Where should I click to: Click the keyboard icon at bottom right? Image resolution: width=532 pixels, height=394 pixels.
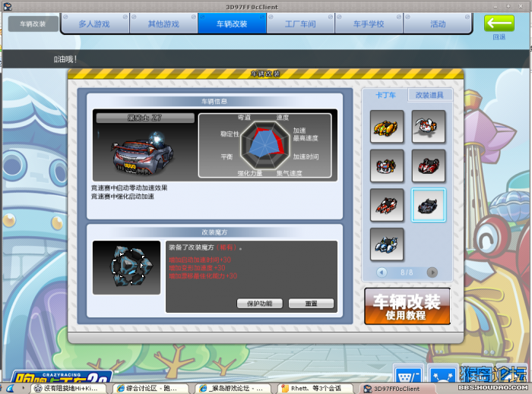tap(408, 374)
